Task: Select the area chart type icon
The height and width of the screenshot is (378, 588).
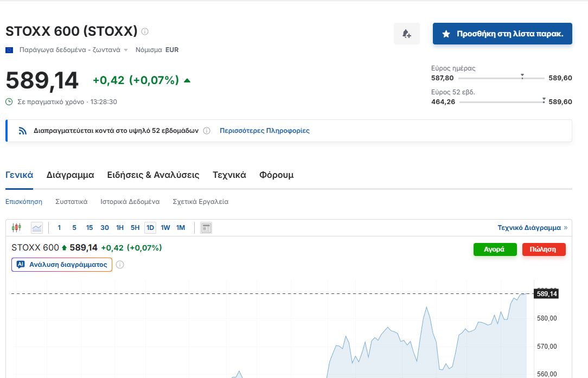Action: tap(37, 228)
